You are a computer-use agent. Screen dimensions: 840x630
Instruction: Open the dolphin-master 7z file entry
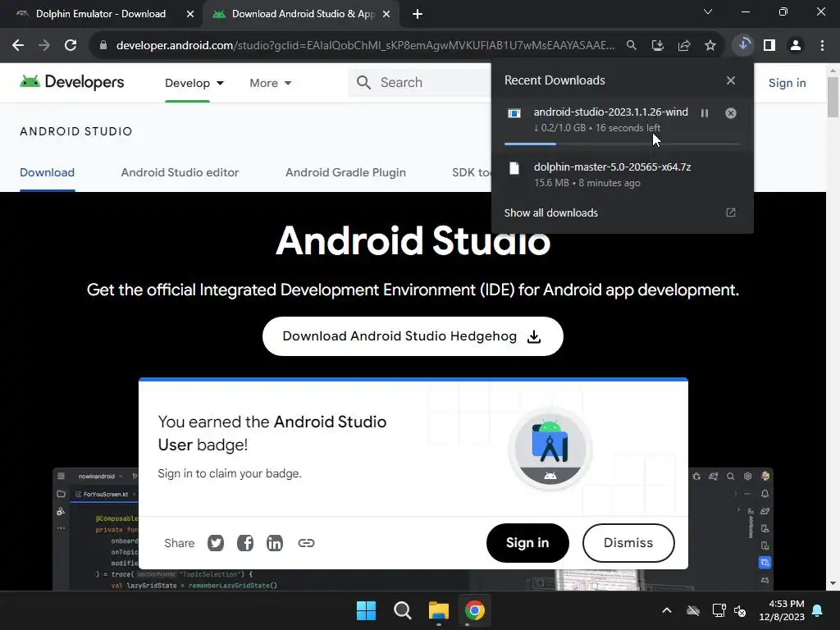click(x=622, y=174)
